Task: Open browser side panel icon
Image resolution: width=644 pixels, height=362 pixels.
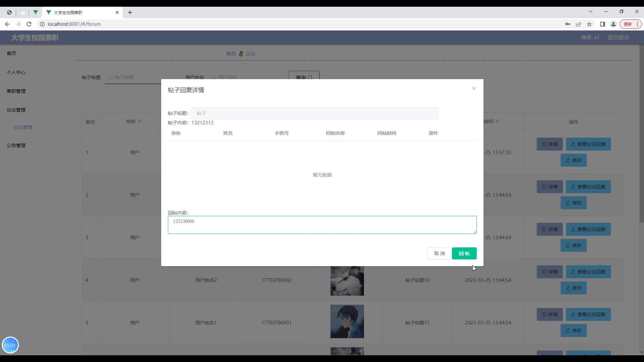Action: (x=602, y=24)
